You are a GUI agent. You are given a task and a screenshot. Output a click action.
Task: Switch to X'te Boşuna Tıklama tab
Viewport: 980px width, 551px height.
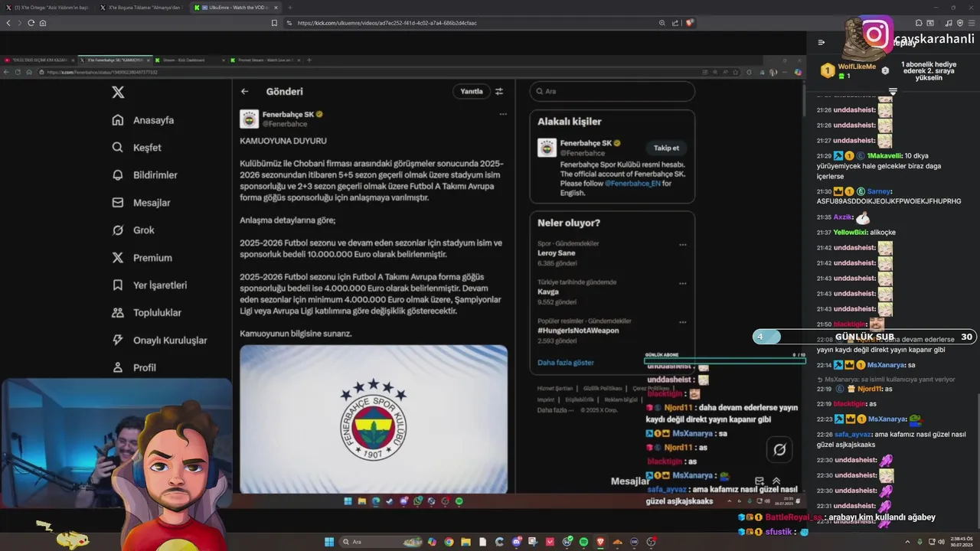point(142,7)
